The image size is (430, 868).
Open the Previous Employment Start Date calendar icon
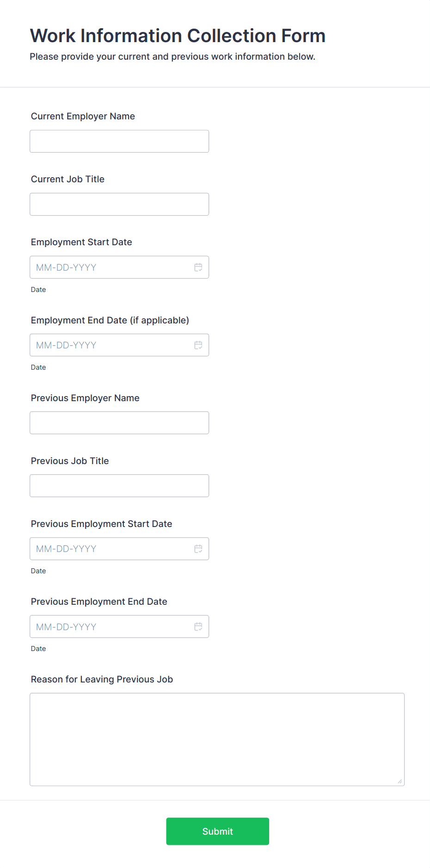tap(198, 549)
